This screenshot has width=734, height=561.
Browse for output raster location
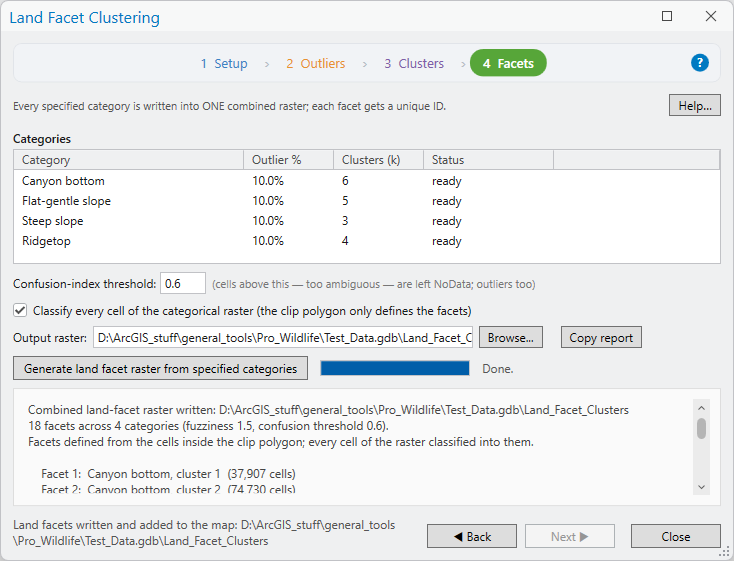coord(511,338)
